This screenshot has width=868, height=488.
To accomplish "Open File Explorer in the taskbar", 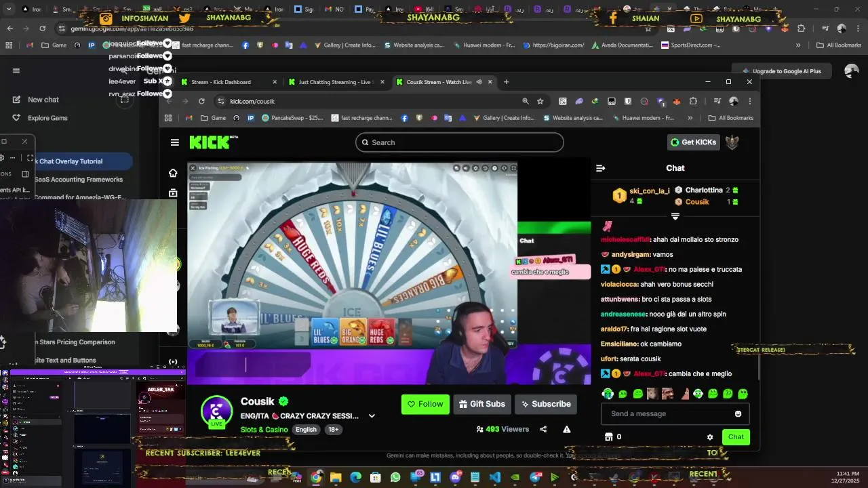I will [x=336, y=477].
